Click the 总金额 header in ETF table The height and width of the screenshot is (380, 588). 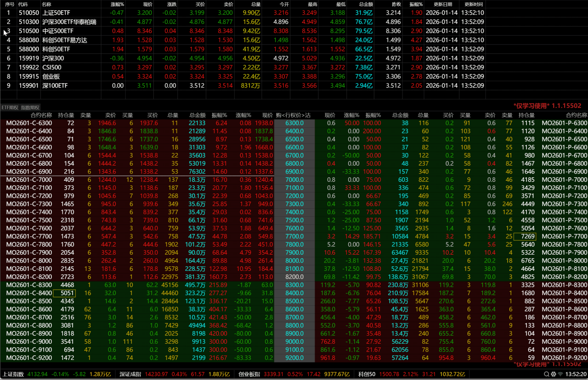click(x=366, y=4)
